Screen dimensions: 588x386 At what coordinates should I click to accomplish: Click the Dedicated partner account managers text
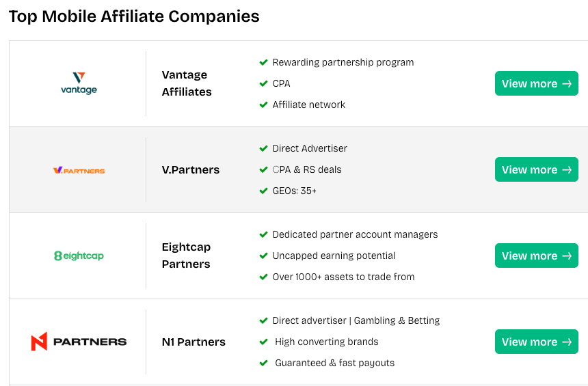coord(355,234)
